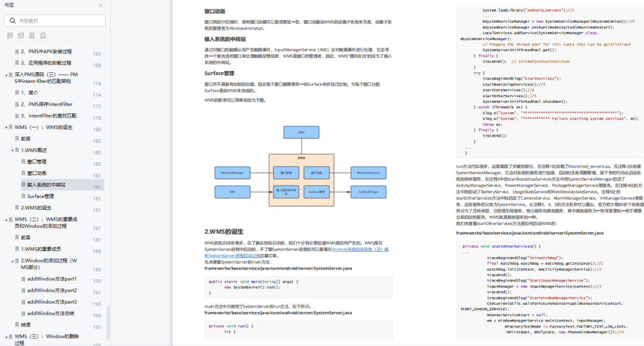Open addWindow方法part3 bookmark
Image resolution: width=644 pixels, height=346 pixels.
pos(52,302)
